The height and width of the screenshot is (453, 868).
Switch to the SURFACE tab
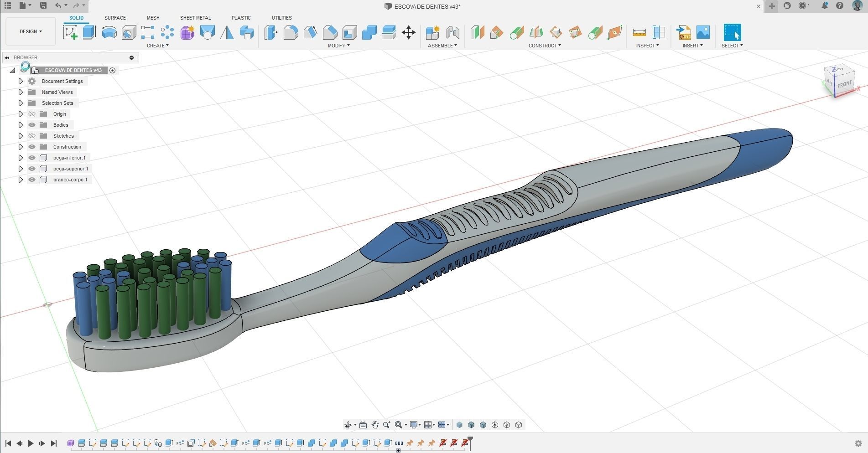coord(115,18)
